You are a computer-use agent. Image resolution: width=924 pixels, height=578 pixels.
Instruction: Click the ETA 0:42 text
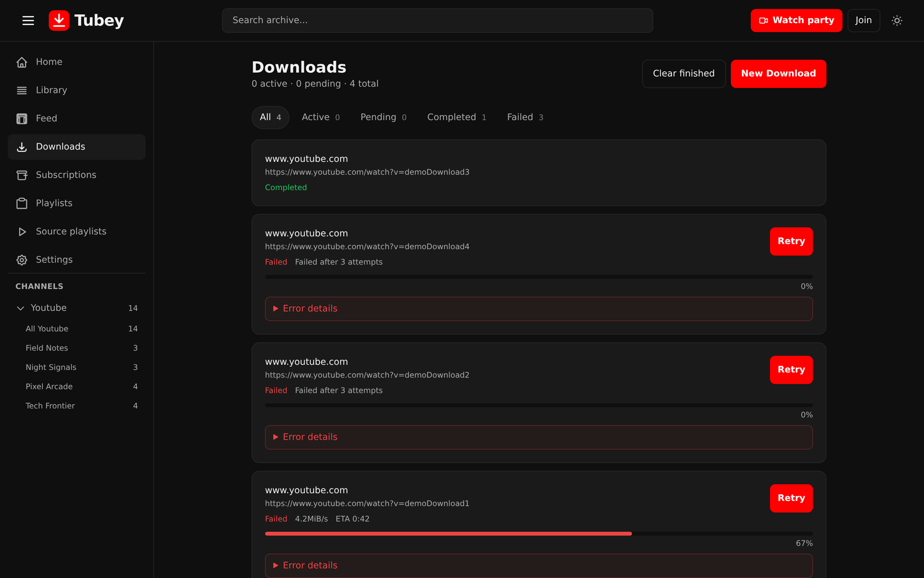352,519
